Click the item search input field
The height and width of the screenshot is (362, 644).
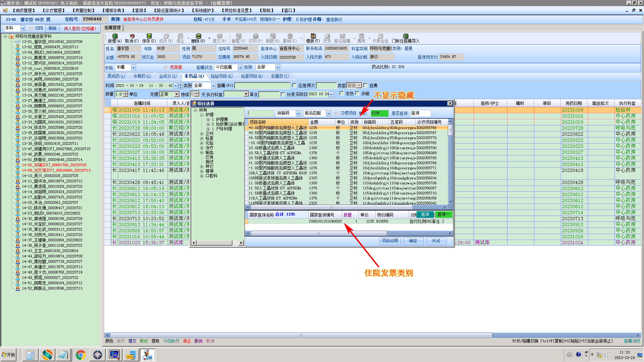260,114
